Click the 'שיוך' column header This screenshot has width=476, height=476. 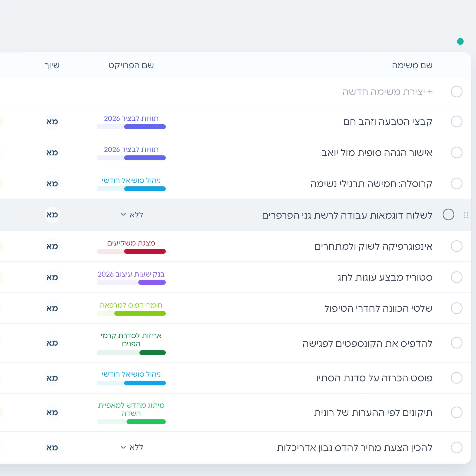coord(52,65)
